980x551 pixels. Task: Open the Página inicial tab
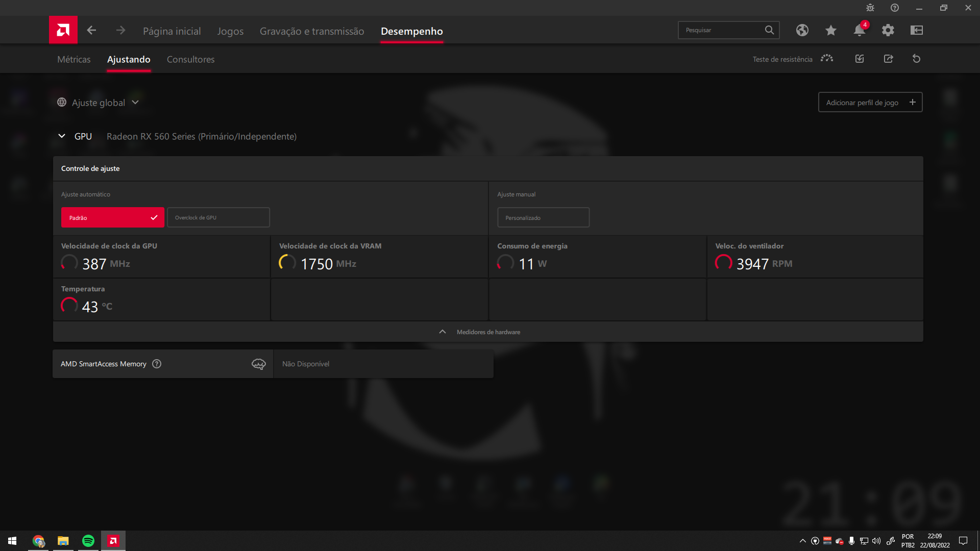pos(172,31)
